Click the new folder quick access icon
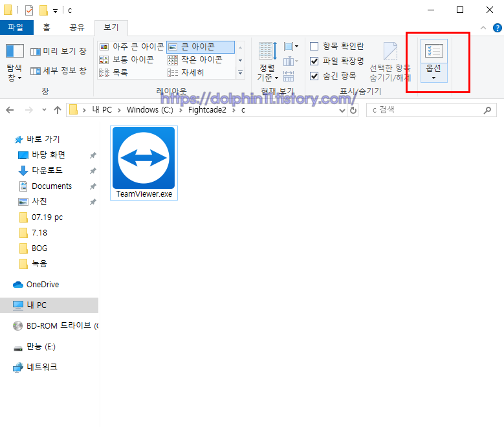504x427 pixels. click(x=43, y=10)
